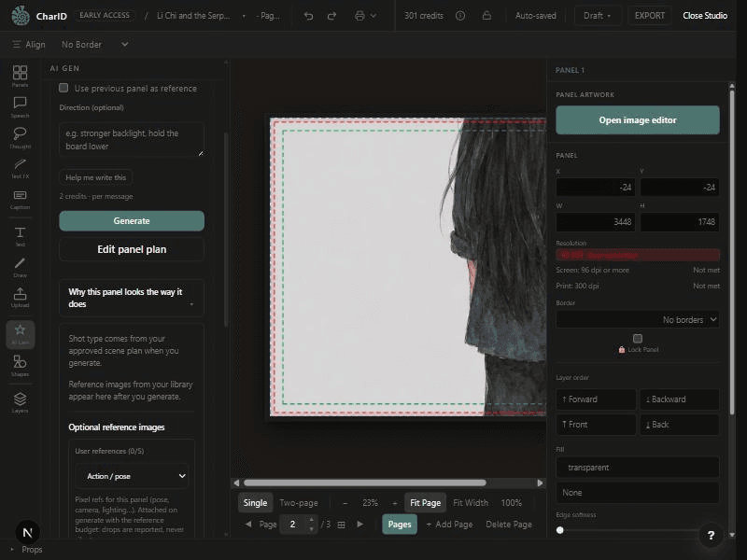Click the print icon
747x560 pixels.
click(359, 16)
